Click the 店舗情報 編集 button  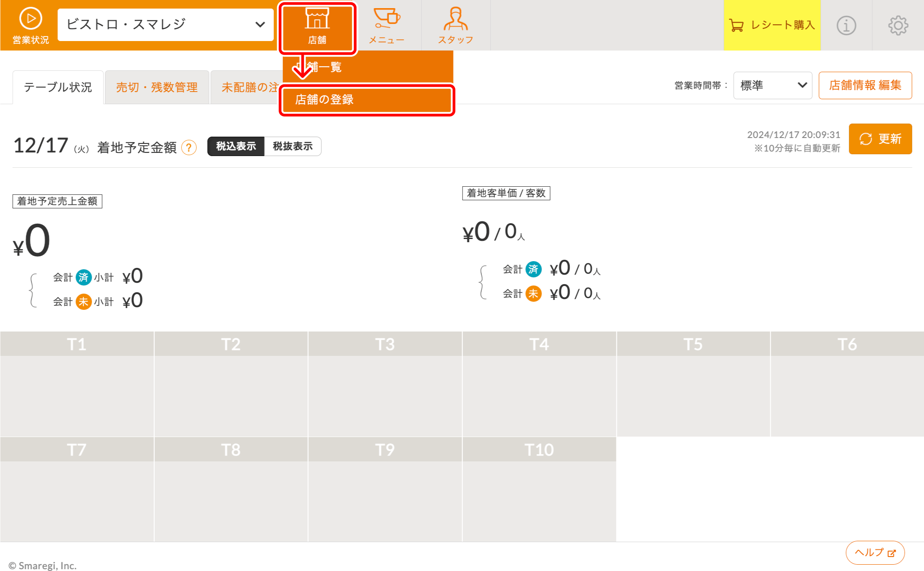[865, 85]
